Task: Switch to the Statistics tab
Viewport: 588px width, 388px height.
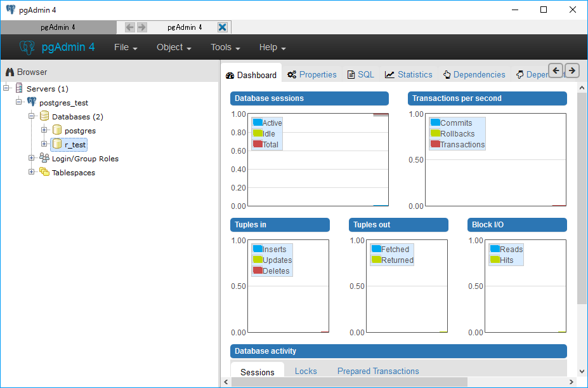Action: 408,75
